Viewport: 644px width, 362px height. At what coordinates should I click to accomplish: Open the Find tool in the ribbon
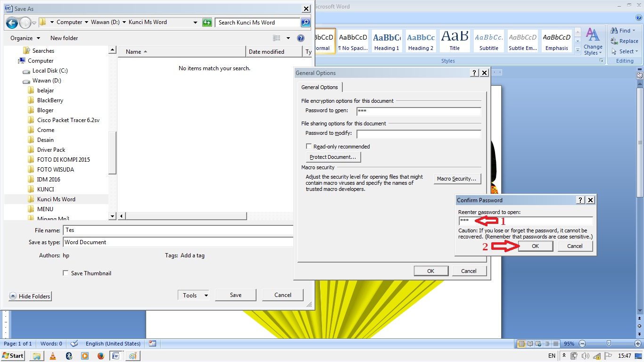pyautogui.click(x=622, y=30)
